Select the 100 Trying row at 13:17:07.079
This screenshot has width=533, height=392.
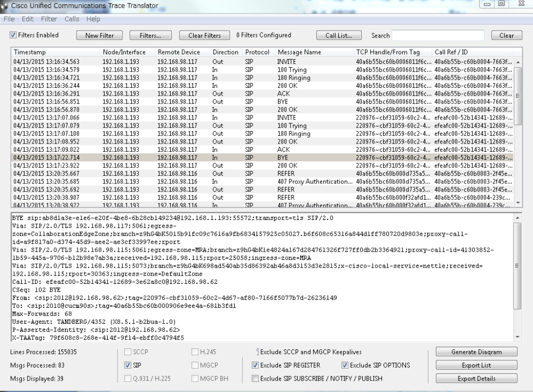(262, 126)
